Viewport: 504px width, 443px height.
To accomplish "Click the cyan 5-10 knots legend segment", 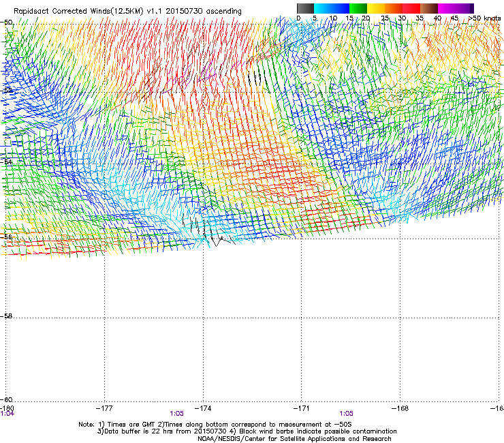I will 323,8.
